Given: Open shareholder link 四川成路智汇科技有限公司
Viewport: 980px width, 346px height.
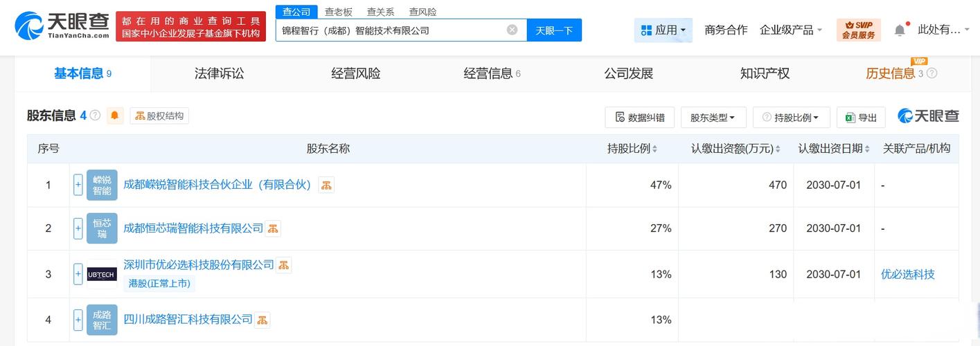Looking at the screenshot, I should point(188,320).
